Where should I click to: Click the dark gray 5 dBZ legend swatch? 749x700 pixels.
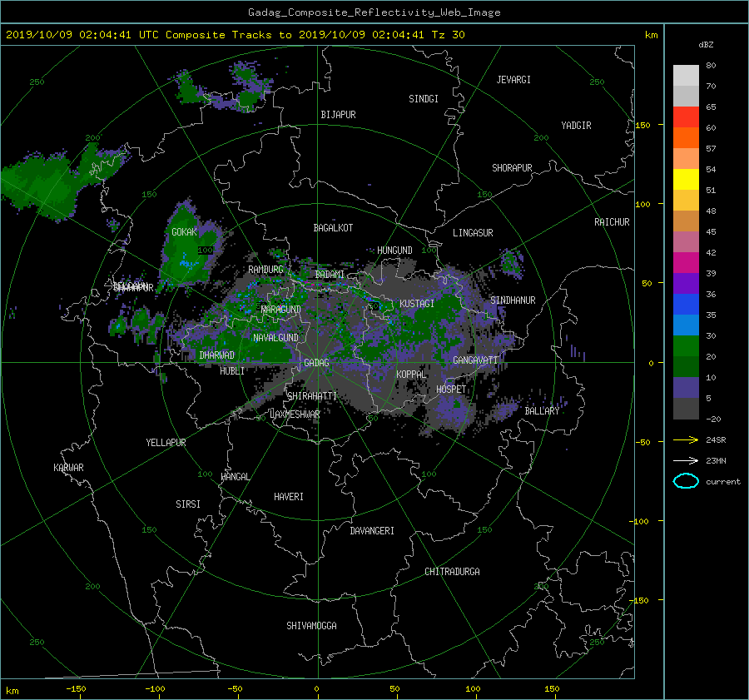(686, 409)
